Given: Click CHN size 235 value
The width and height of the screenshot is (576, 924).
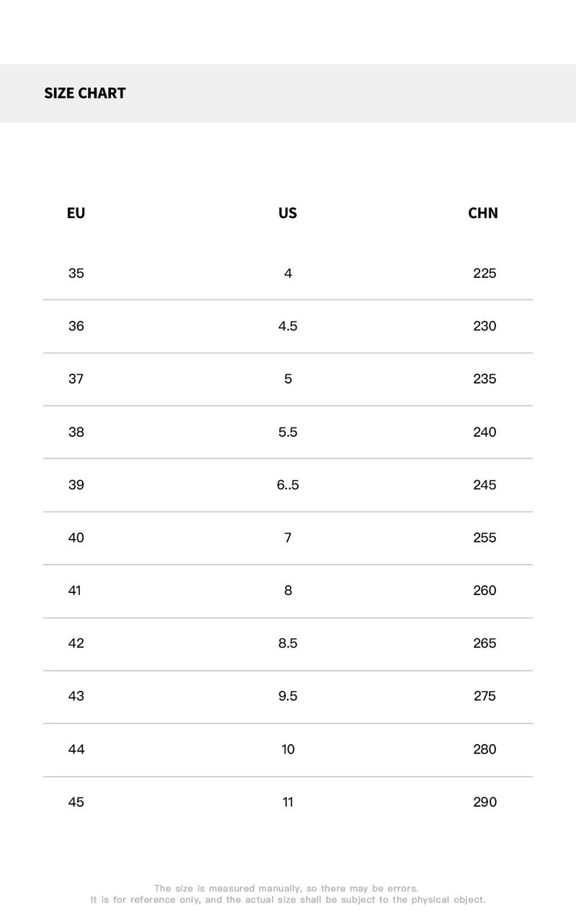Looking at the screenshot, I should (485, 379).
